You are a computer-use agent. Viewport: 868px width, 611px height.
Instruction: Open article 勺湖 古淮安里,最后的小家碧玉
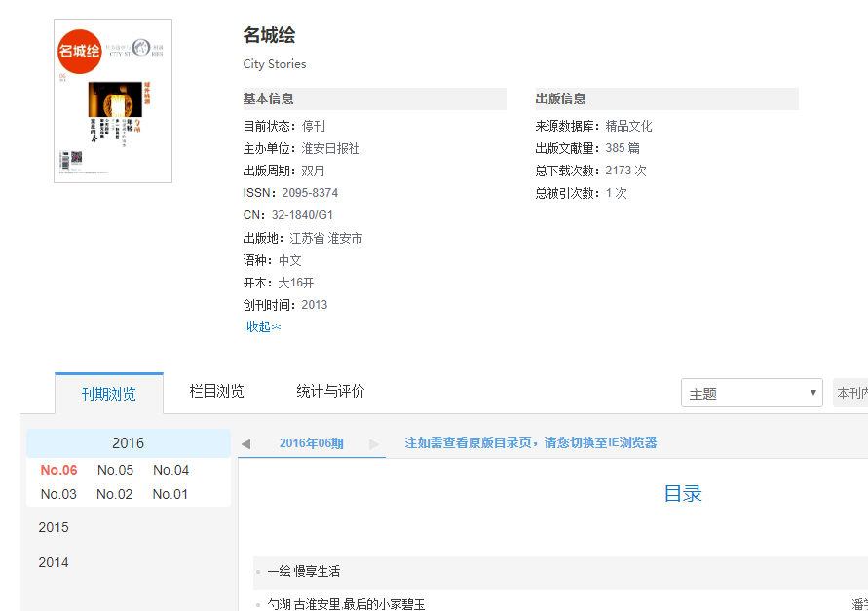click(346, 604)
